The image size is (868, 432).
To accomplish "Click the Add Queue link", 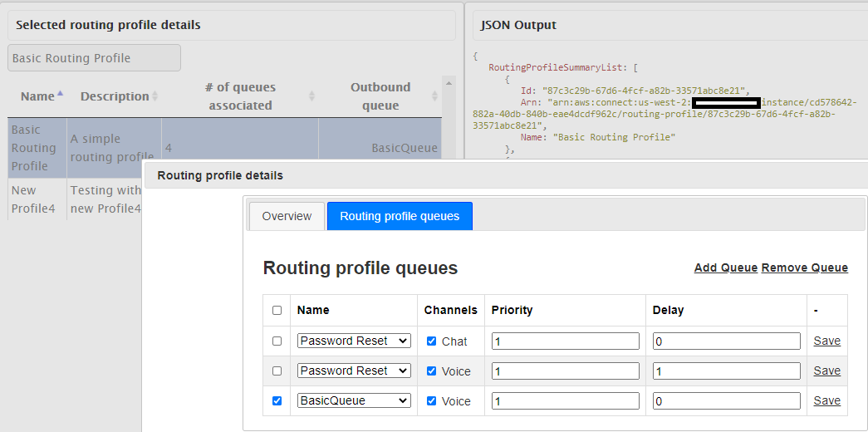I will [726, 268].
